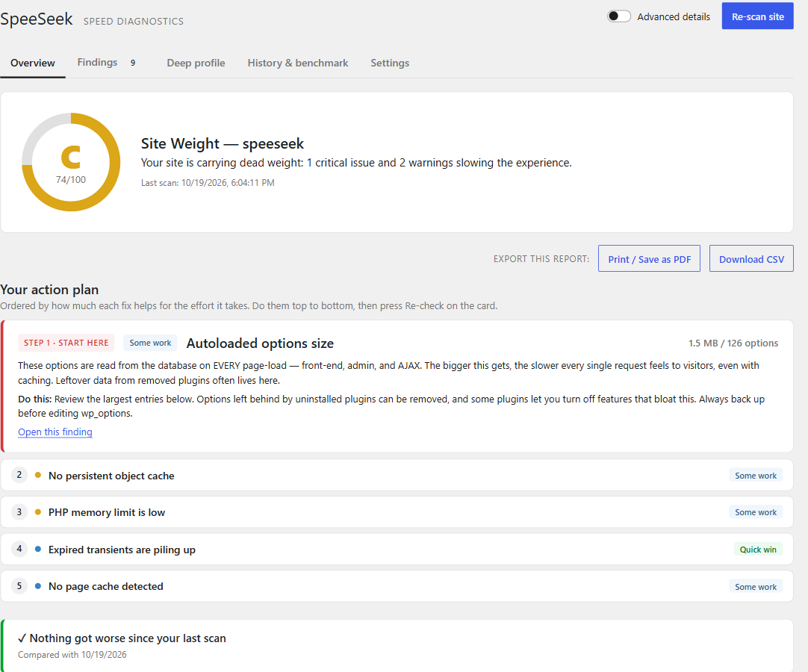The width and height of the screenshot is (808, 672).
Task: Click the 1.5 MB / 126 options value
Action: coord(733,343)
